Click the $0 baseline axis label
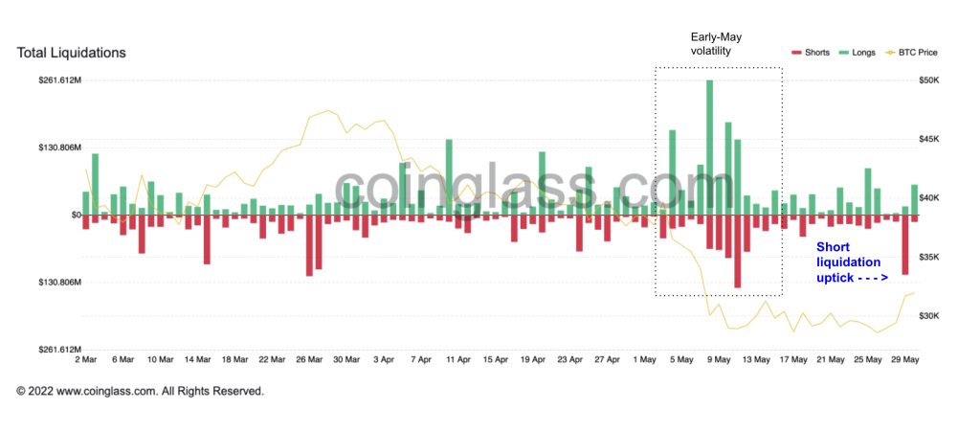 point(73,216)
